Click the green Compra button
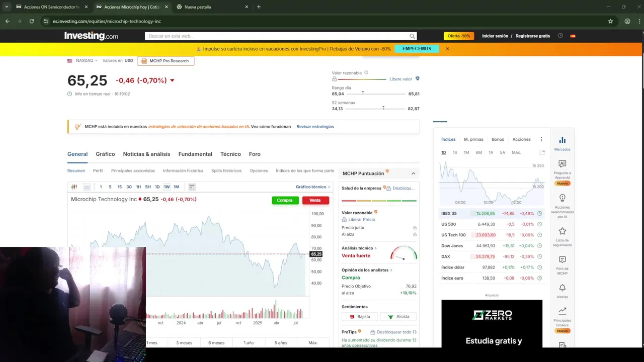Viewport: 644px width, 362px height. click(285, 200)
